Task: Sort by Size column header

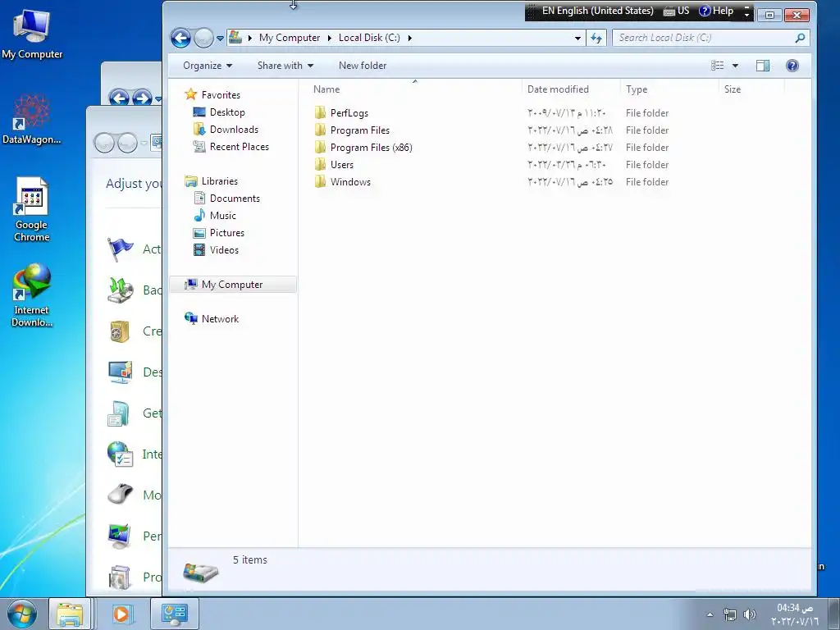Action: coord(733,89)
